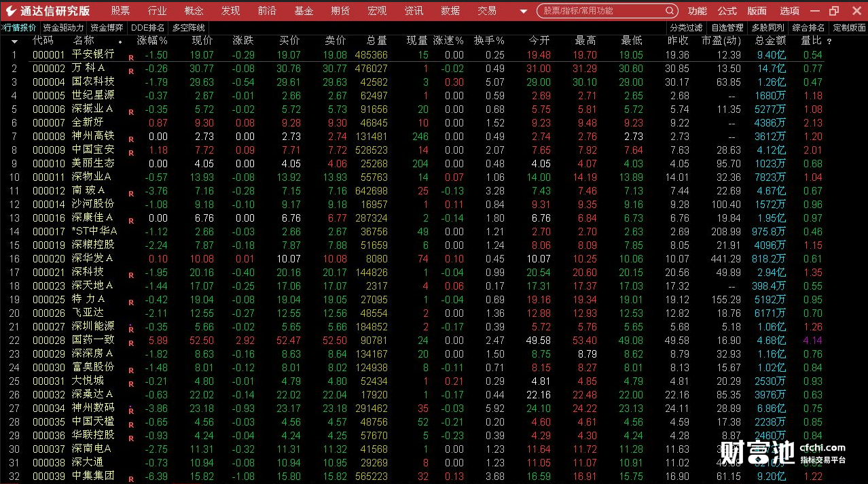Viewport: 868px width, 484px height.
Task: Click the restore window icon
Action: (x=834, y=11)
